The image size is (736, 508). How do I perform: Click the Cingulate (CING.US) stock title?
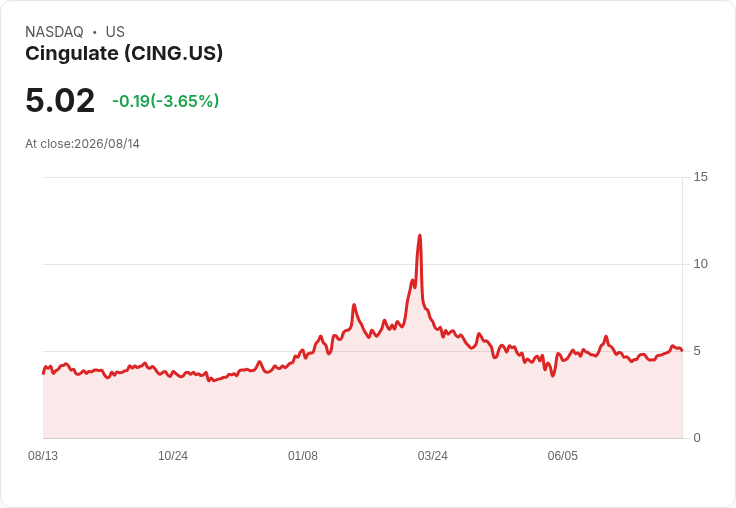[124, 54]
